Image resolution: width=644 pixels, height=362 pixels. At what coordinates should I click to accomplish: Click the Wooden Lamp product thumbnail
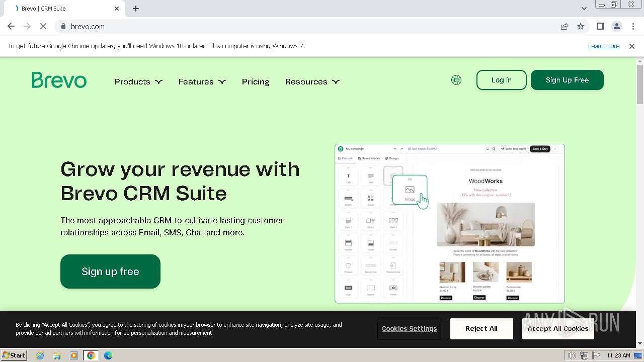[452, 272]
